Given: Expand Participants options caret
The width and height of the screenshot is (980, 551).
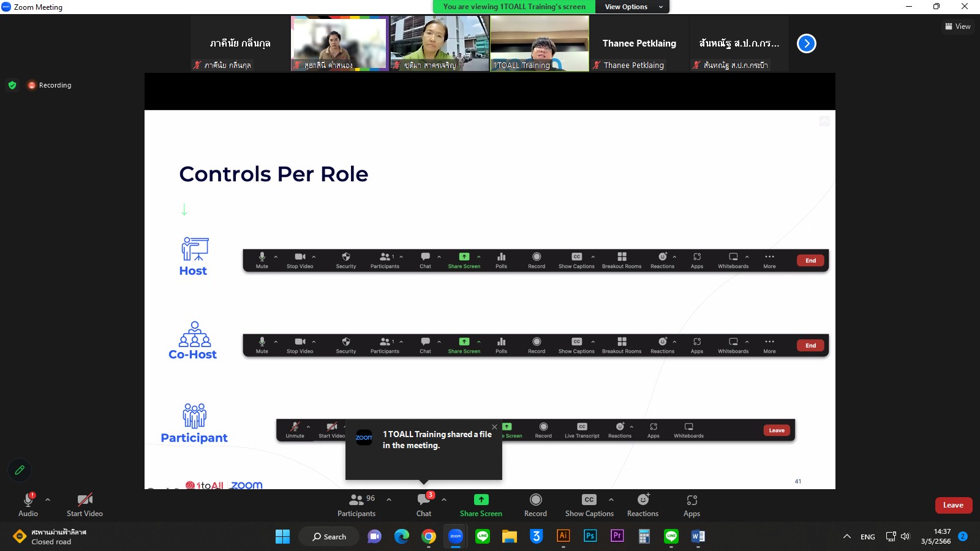Looking at the screenshot, I should tap(389, 500).
